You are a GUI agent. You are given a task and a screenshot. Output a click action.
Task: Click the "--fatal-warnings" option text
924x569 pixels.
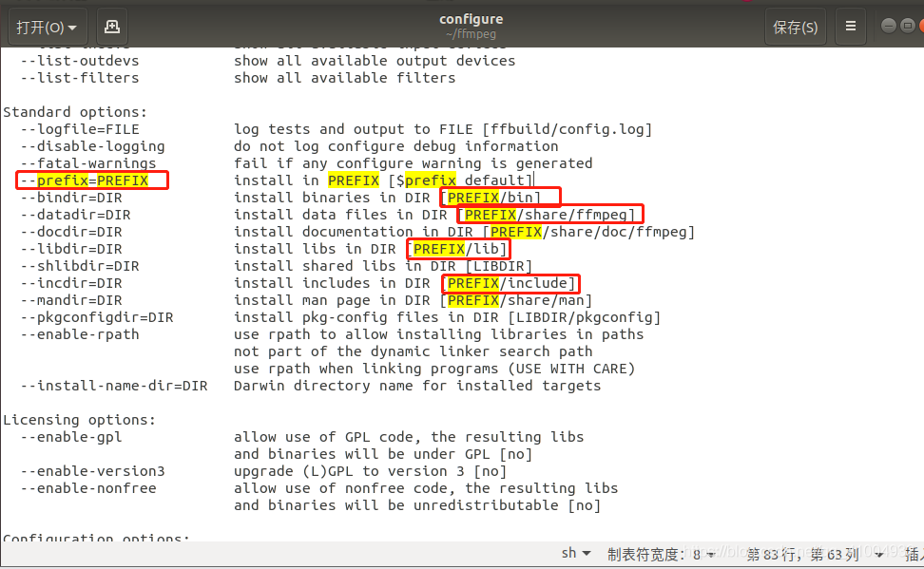pos(88,163)
